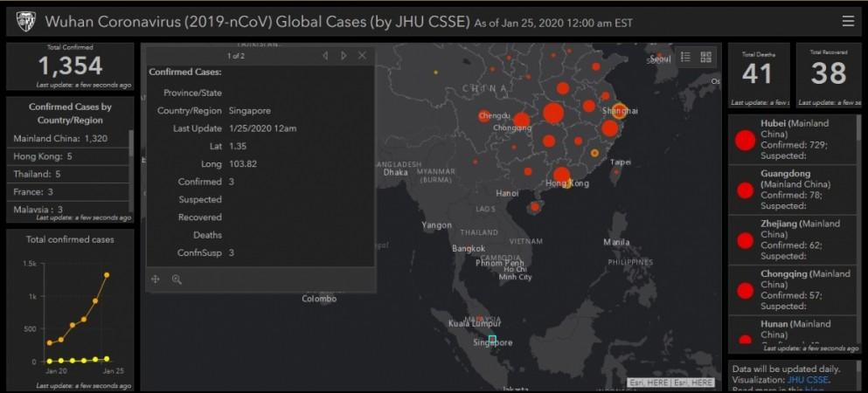
Task: Click the pan icon in popup footer
Action: tap(156, 279)
